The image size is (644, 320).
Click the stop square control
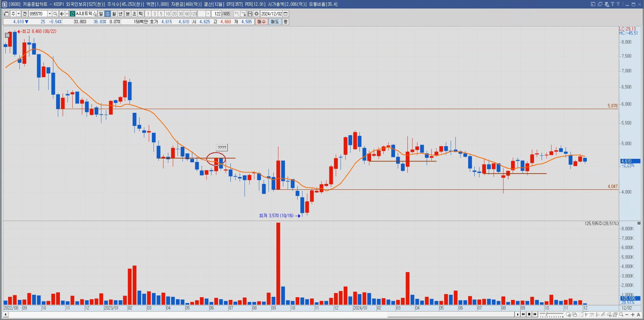click(529, 314)
